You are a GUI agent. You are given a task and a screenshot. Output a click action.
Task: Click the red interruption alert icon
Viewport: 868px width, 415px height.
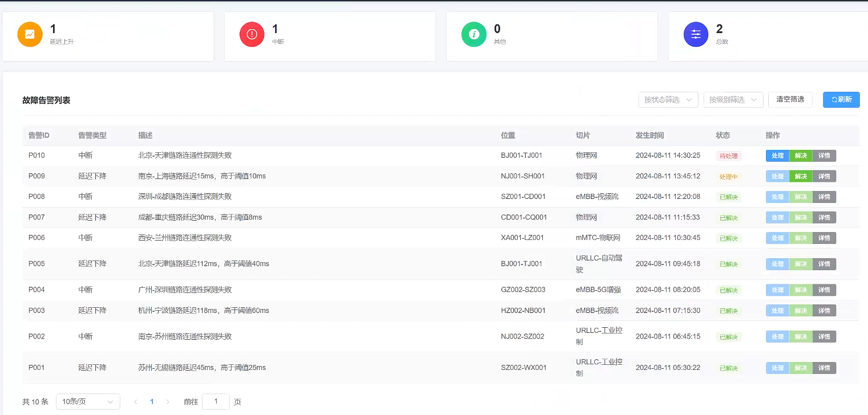pos(252,34)
